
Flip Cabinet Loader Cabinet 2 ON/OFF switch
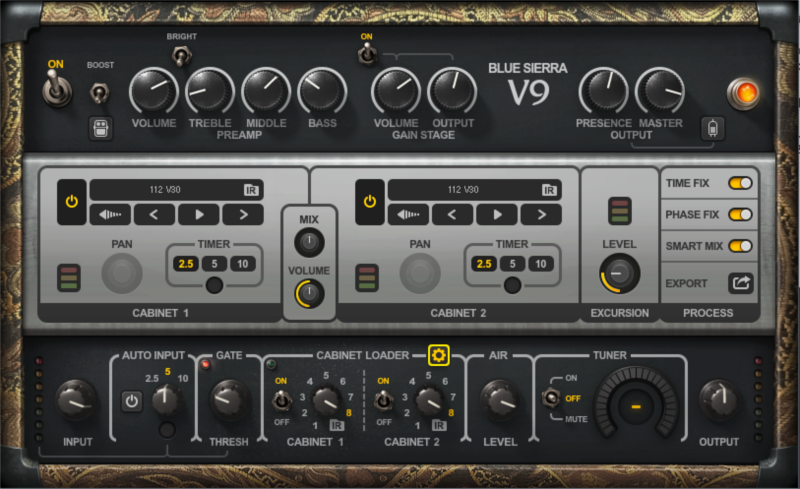click(x=384, y=401)
